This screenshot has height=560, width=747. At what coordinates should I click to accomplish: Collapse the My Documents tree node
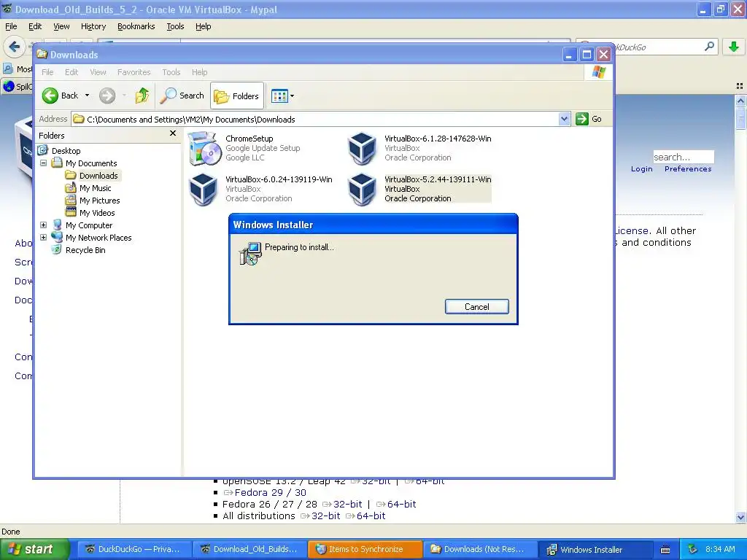tap(43, 163)
